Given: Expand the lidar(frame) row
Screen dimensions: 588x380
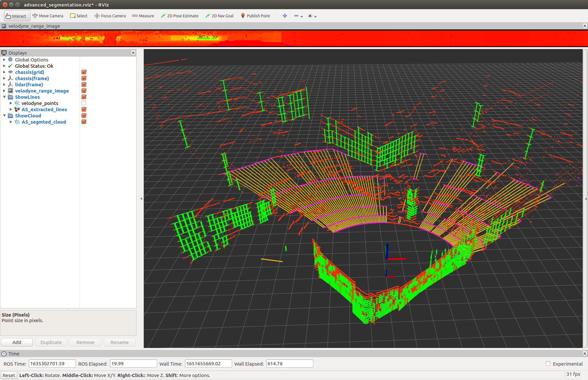Looking at the screenshot, I should pos(4,84).
